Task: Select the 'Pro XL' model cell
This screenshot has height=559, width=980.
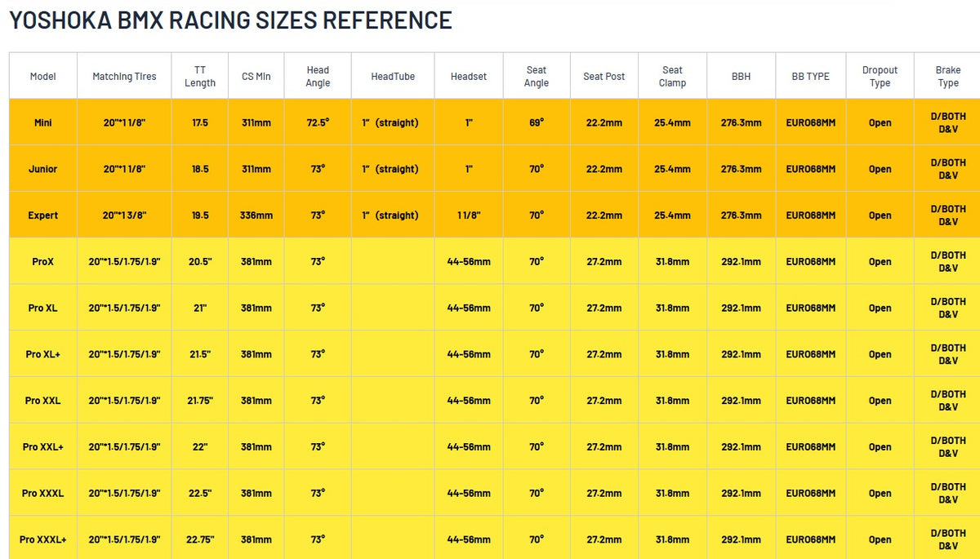Action: coord(43,308)
